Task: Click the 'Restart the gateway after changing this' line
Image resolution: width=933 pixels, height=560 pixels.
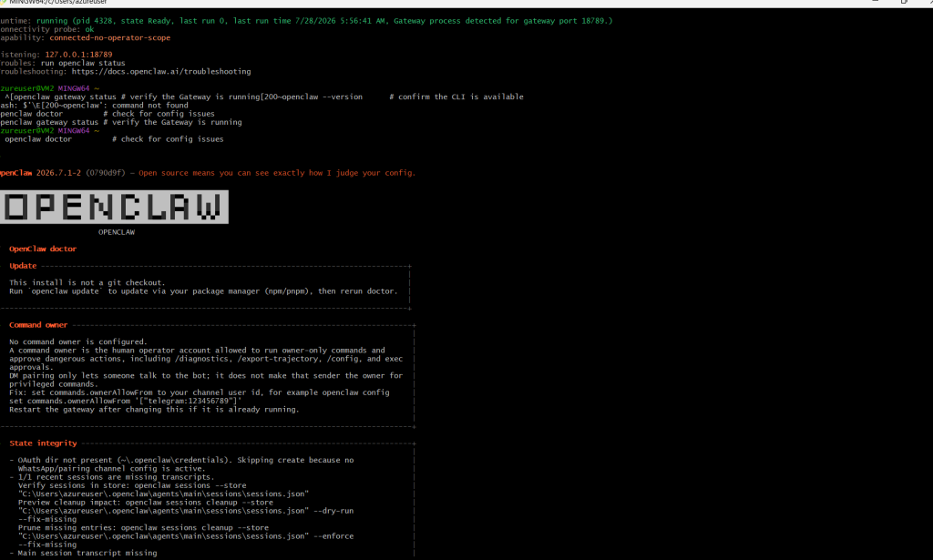Action: [154, 410]
